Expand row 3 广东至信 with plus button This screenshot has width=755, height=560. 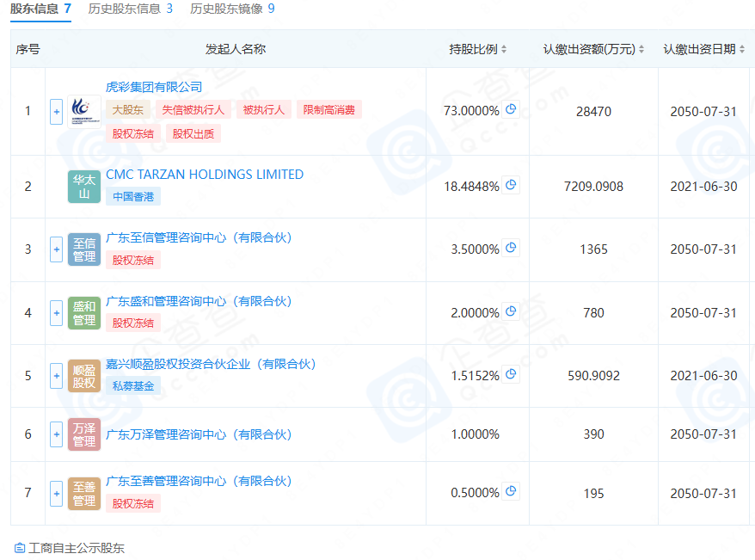pyautogui.click(x=57, y=249)
